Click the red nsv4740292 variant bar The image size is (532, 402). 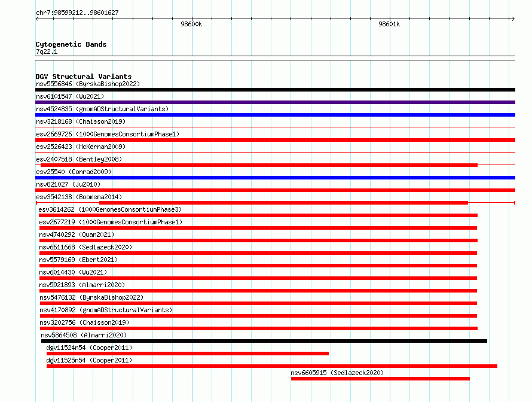pyautogui.click(x=258, y=240)
